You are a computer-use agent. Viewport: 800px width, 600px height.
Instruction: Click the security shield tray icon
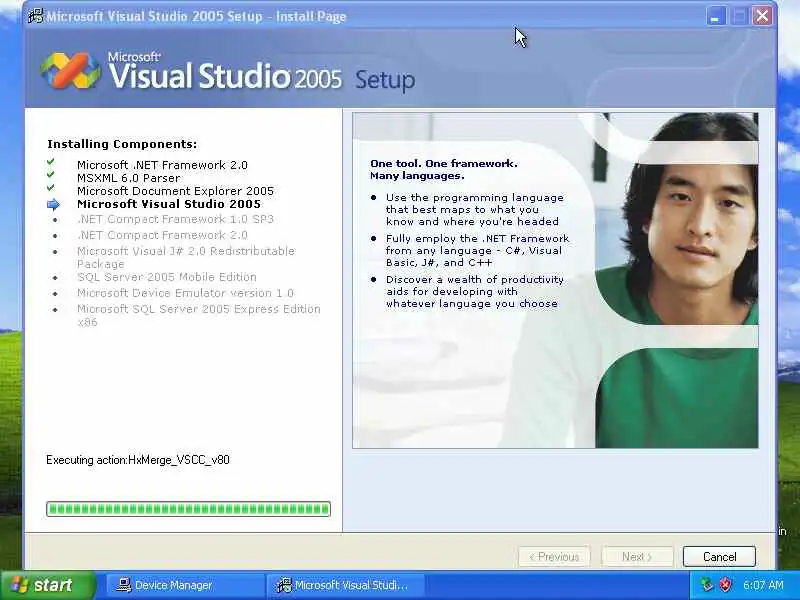[725, 585]
